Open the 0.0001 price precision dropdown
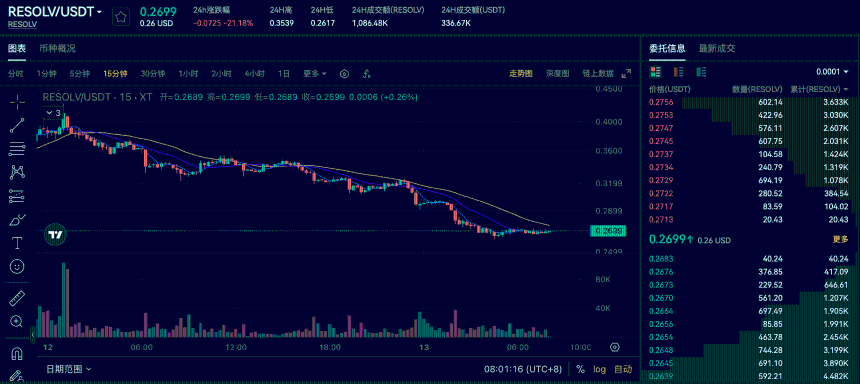The image size is (860, 384). (x=832, y=72)
